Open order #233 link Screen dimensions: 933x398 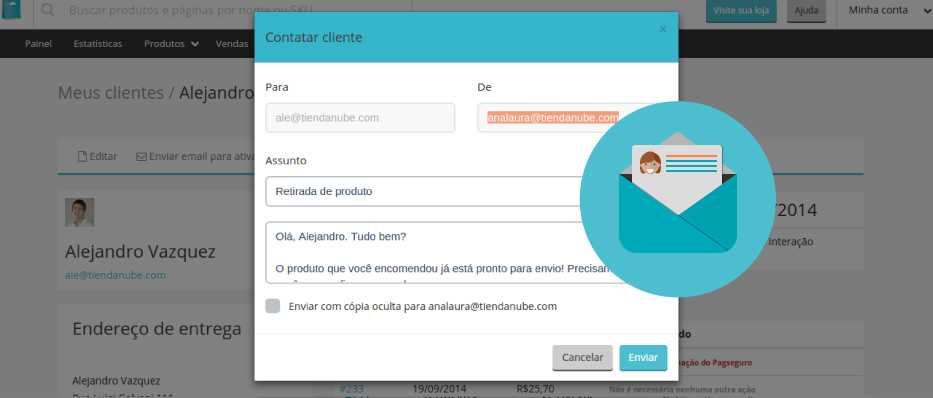click(x=351, y=388)
